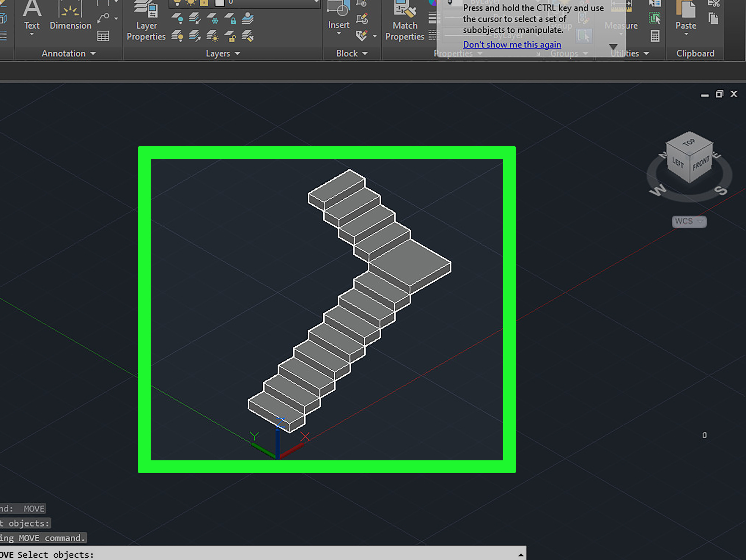This screenshot has width=746, height=560.
Task: Click the layer Unlock open-padlock icon
Action: coord(230,36)
